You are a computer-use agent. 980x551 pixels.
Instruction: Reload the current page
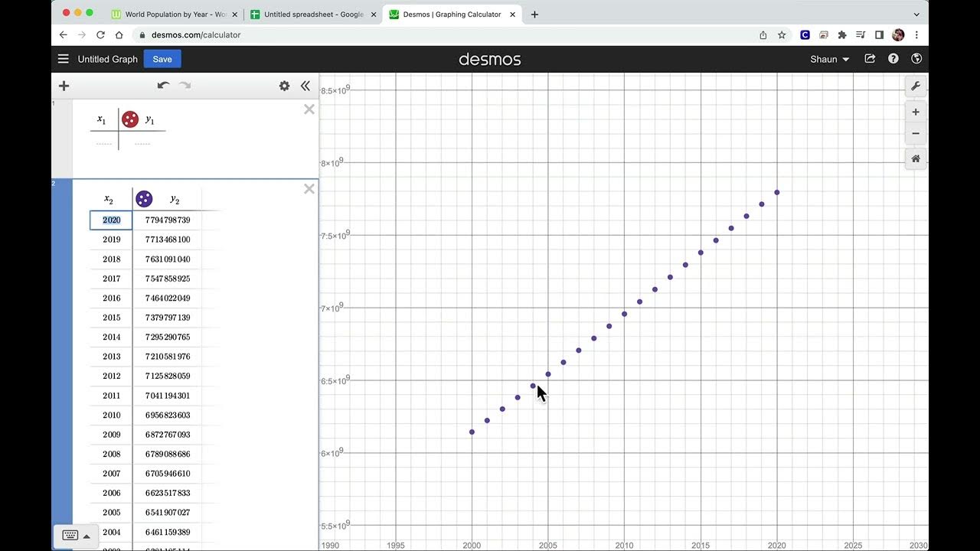tap(100, 34)
